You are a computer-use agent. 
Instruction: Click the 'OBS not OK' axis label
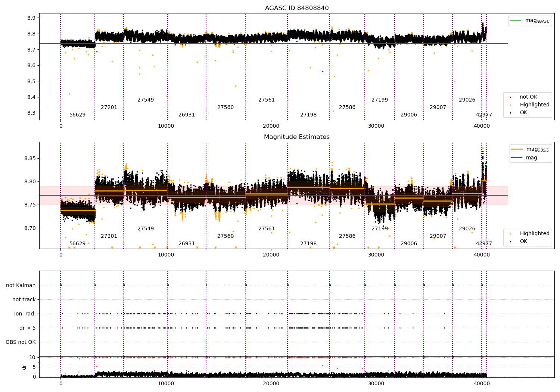tap(21, 342)
